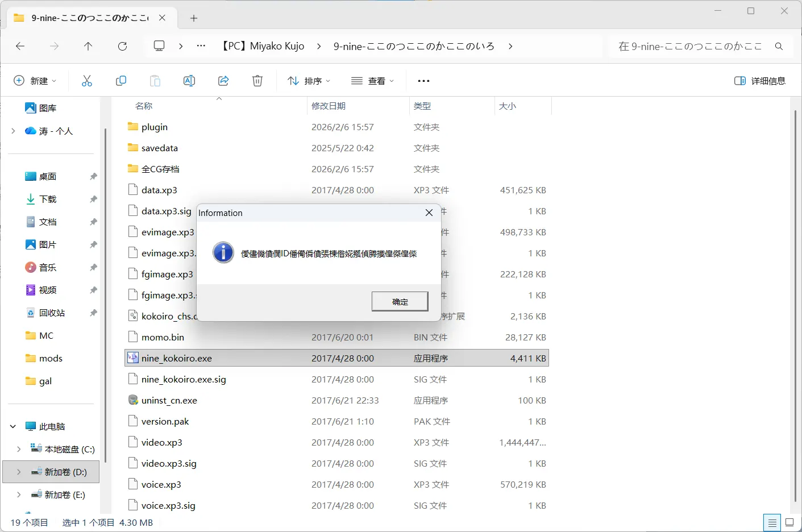802x532 pixels.
Task: Click the search box for this folder
Action: coord(701,46)
